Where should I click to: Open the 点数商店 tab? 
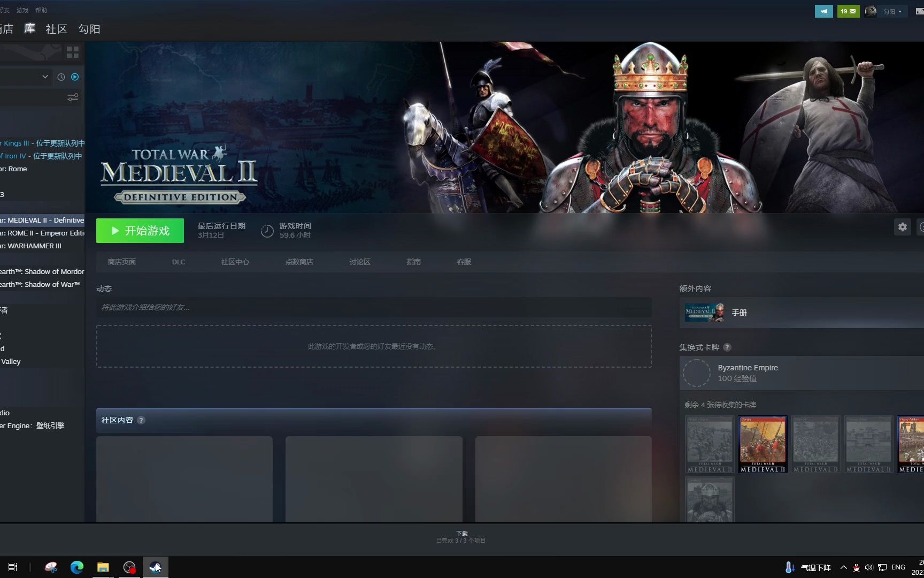pyautogui.click(x=299, y=262)
